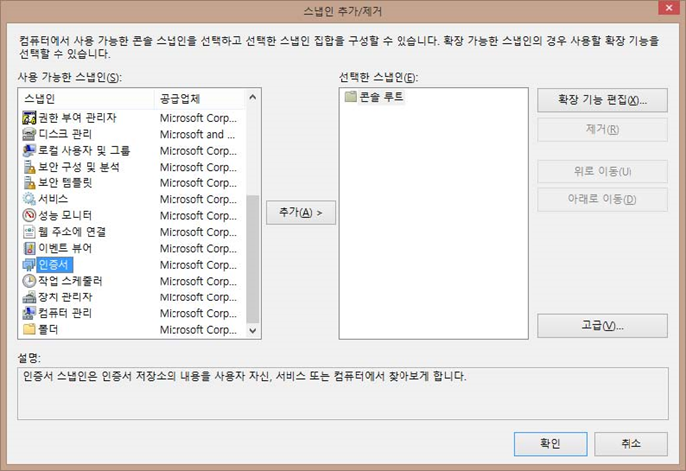Image resolution: width=686 pixels, height=471 pixels.
Task: Open the 고급 settings button
Action: click(x=602, y=326)
